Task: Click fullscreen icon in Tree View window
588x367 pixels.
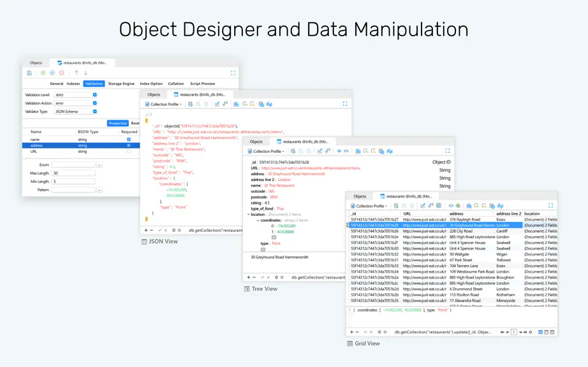Action: pos(447,151)
